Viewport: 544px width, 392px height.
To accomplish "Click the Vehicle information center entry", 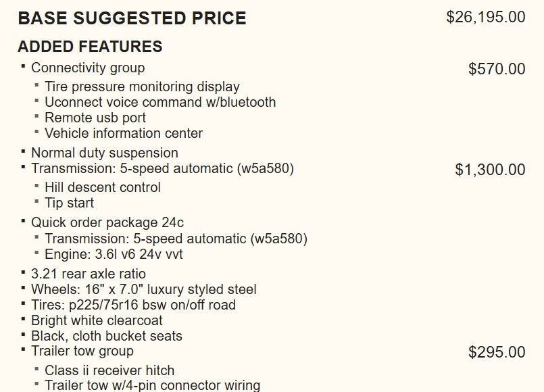I will pos(124,133).
